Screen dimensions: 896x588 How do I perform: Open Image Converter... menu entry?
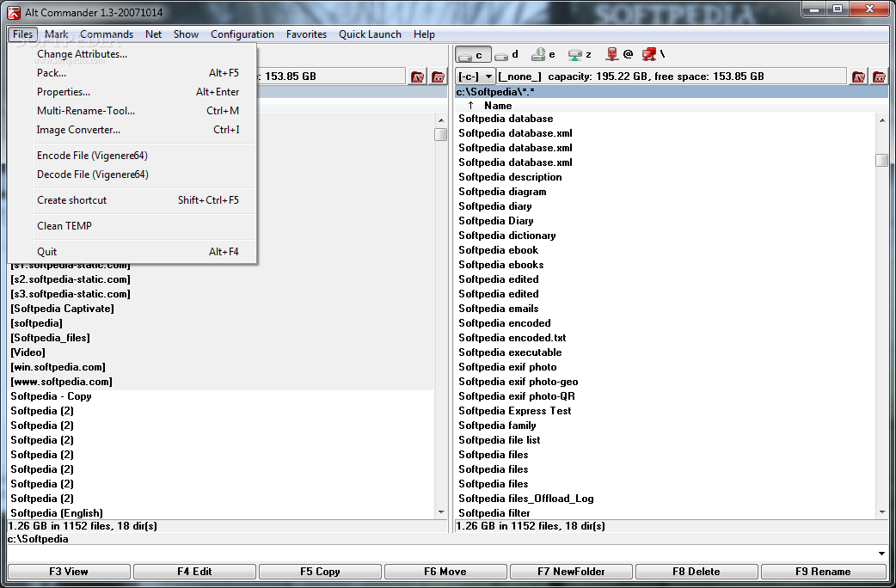pos(132,130)
